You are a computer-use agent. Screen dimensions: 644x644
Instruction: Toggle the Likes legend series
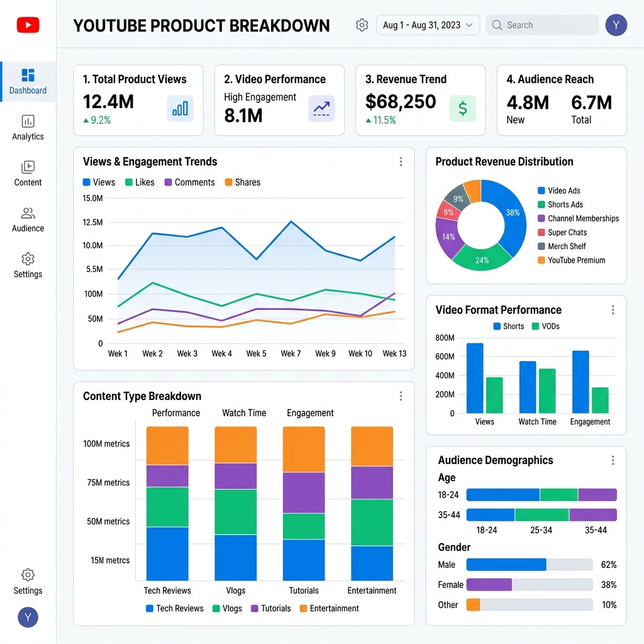[140, 182]
